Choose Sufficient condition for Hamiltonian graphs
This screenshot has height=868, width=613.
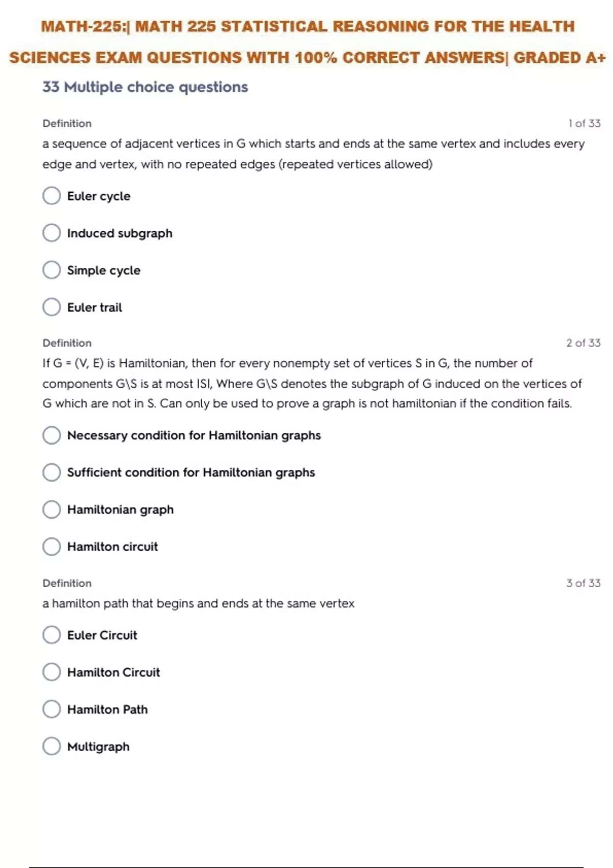(x=52, y=472)
